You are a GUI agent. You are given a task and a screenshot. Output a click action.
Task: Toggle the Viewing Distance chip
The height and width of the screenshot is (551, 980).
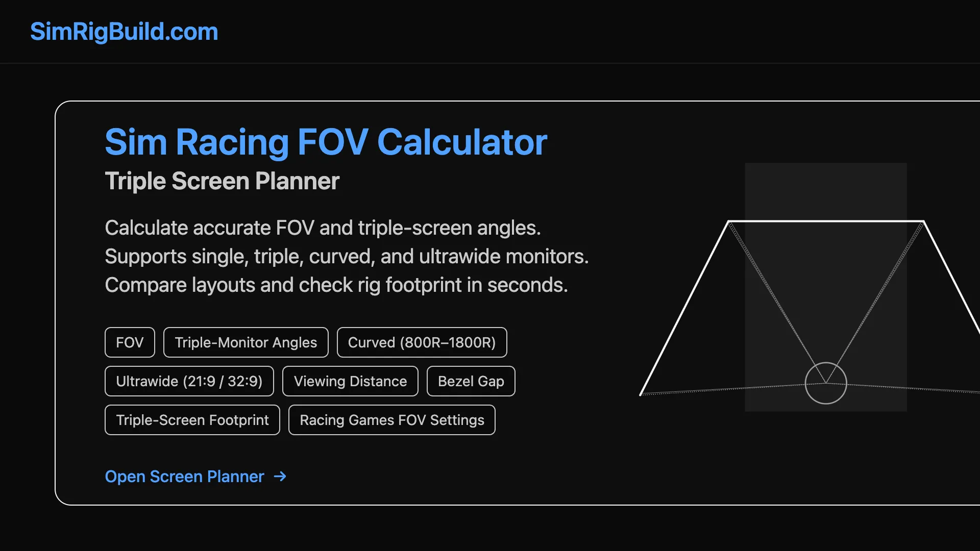tap(350, 381)
